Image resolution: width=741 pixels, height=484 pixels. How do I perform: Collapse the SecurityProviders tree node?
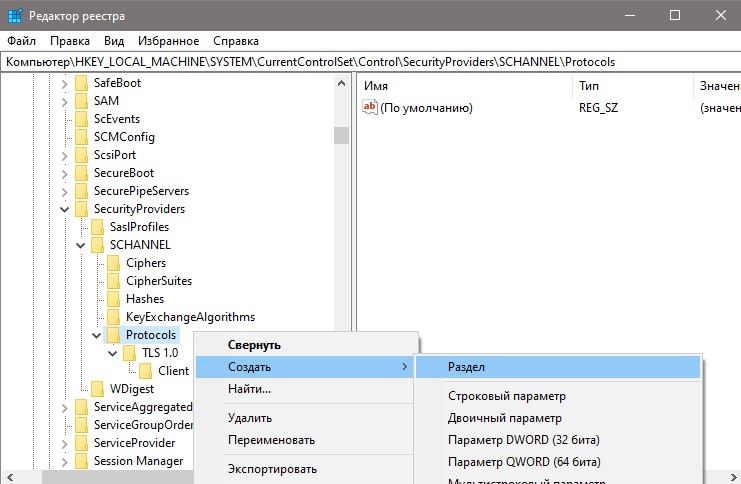point(65,209)
